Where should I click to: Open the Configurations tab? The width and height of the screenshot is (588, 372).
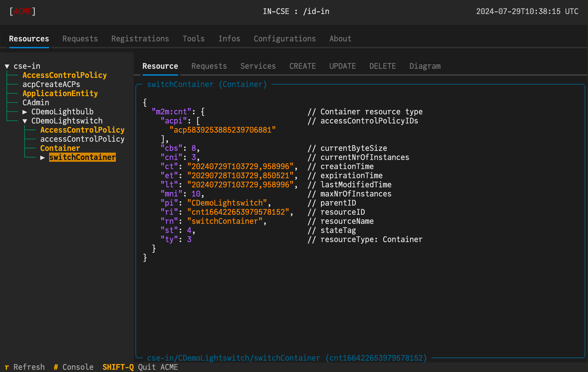[285, 38]
